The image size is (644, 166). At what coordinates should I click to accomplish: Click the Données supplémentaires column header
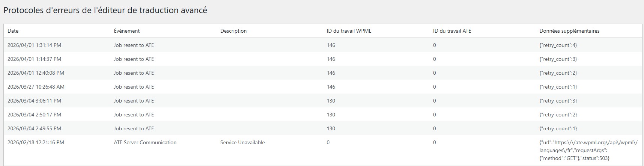pos(569,31)
